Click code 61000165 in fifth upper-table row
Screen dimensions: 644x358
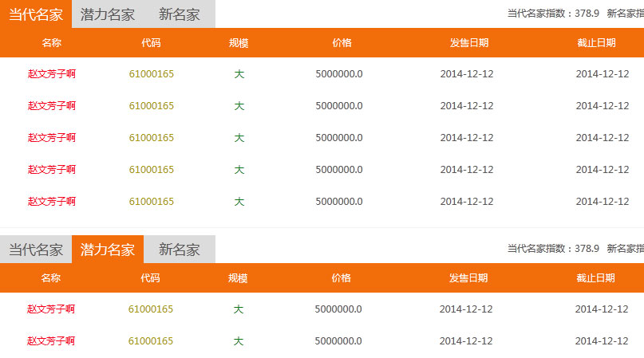pyautogui.click(x=151, y=202)
